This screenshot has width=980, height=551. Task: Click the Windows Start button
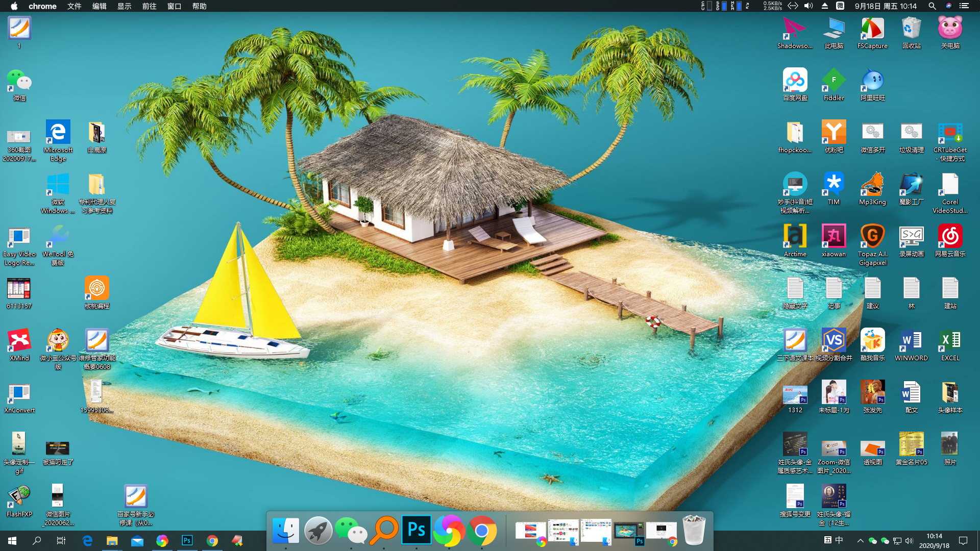(x=11, y=540)
